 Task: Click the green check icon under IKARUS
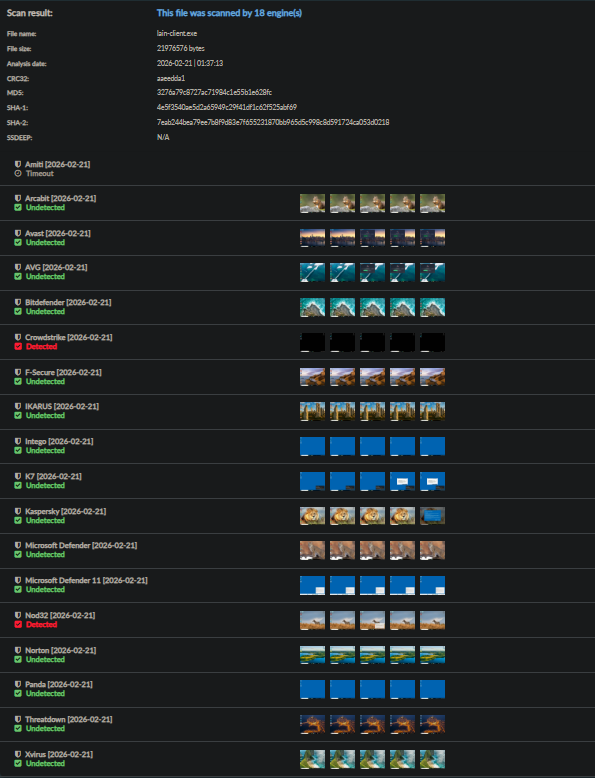(18, 415)
